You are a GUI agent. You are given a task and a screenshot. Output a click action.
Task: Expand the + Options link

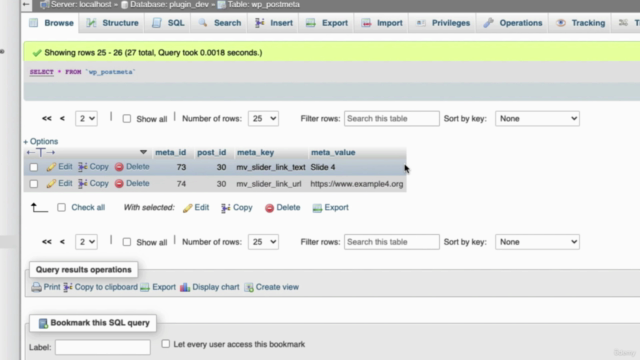tap(40, 141)
